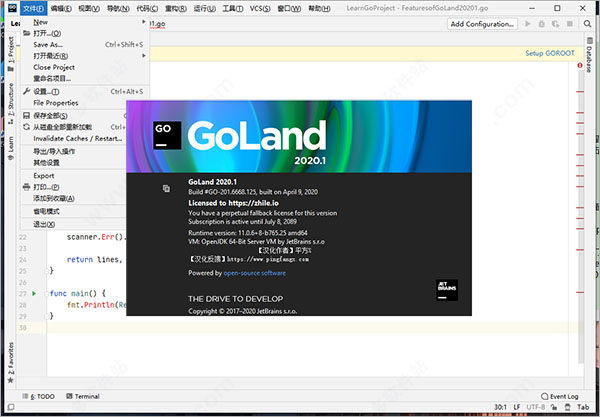Change line separator LF in status bar
Screen dimensions: 600x417
[x=517, y=407]
